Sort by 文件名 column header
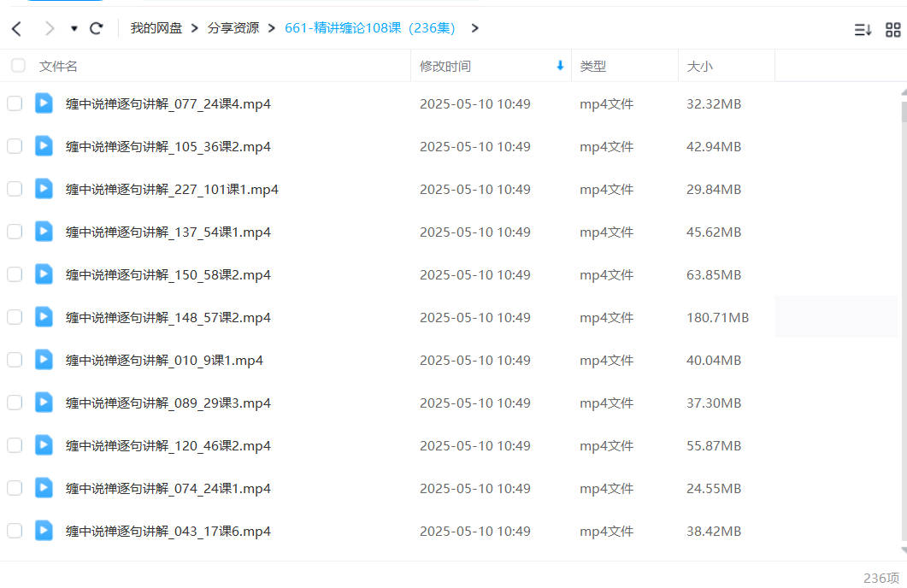 pyautogui.click(x=58, y=67)
